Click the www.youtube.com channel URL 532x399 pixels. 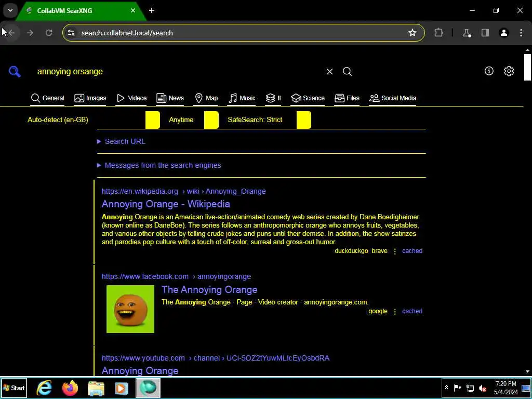(216, 358)
